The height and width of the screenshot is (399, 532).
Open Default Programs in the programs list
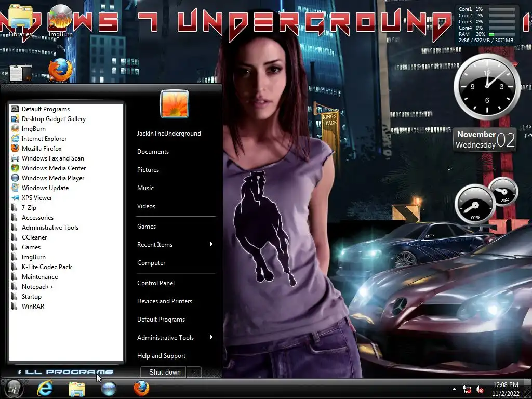tap(66, 109)
